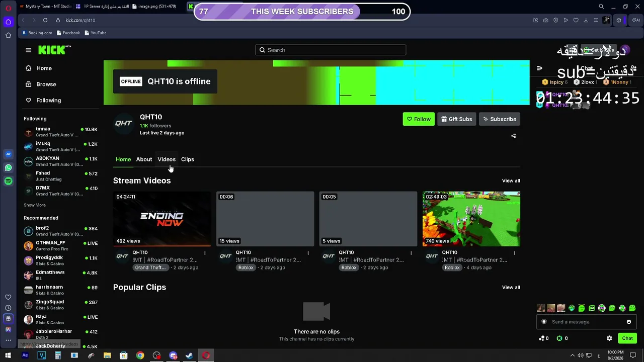
Task: Open ABOKYAN channel in Following list
Action: pyautogui.click(x=61, y=161)
